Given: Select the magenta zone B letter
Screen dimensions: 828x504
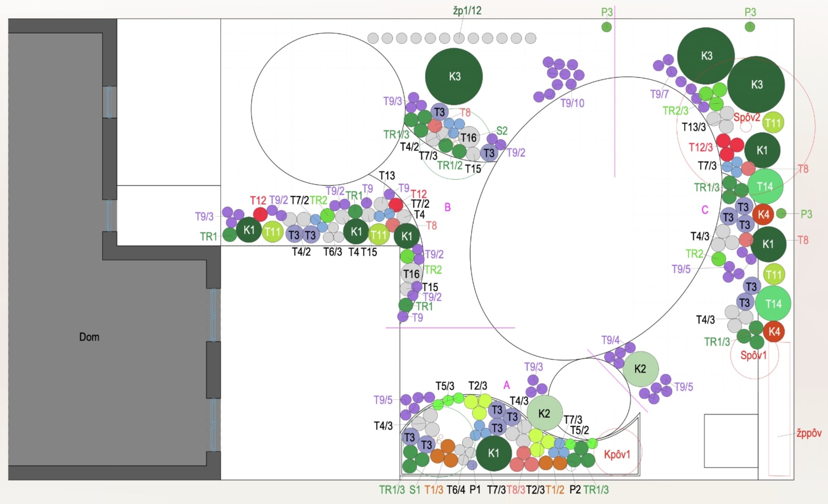Looking at the screenshot, I should 448,207.
